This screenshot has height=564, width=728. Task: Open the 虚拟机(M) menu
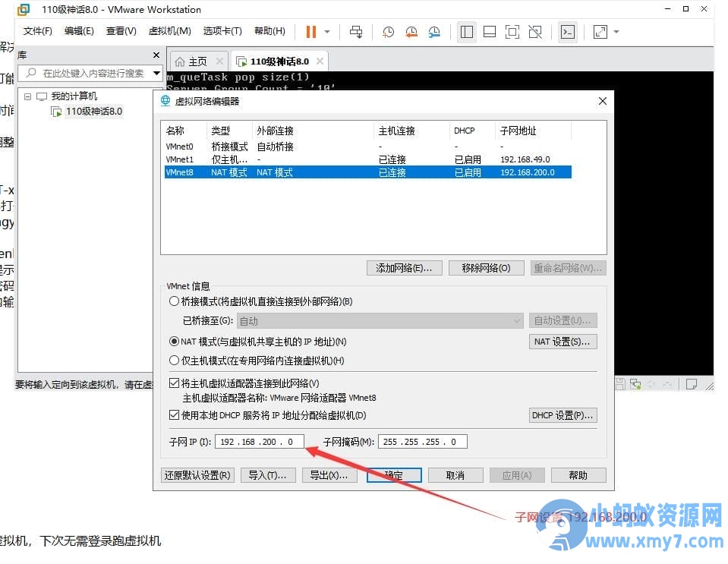click(x=169, y=31)
